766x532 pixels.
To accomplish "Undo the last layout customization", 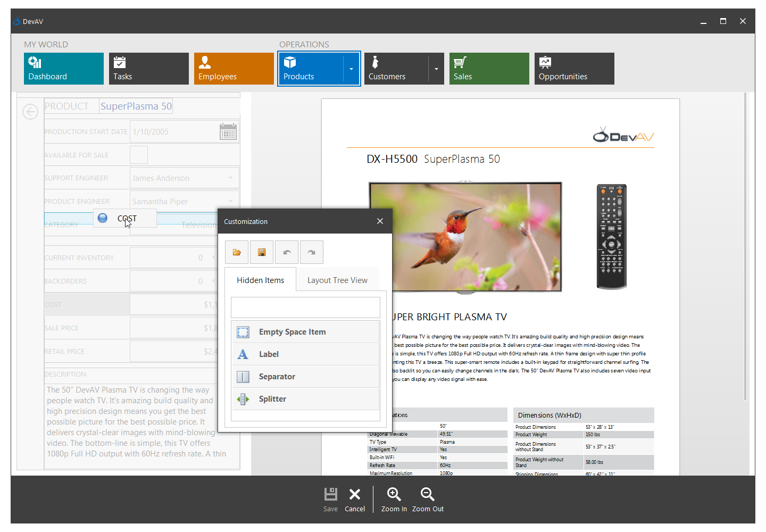I will click(x=287, y=252).
